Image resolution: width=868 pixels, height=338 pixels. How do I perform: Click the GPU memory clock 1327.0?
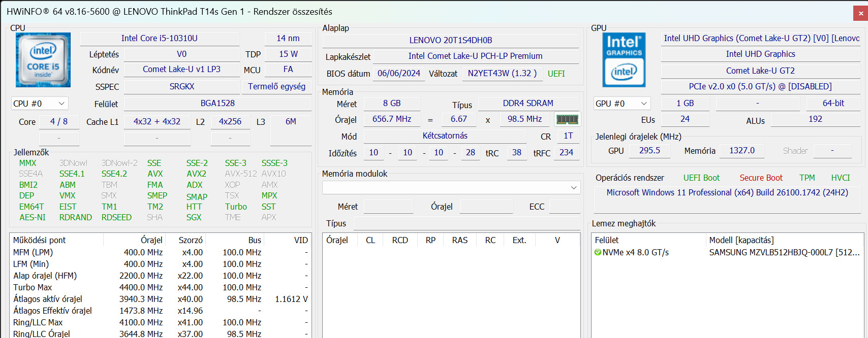742,151
